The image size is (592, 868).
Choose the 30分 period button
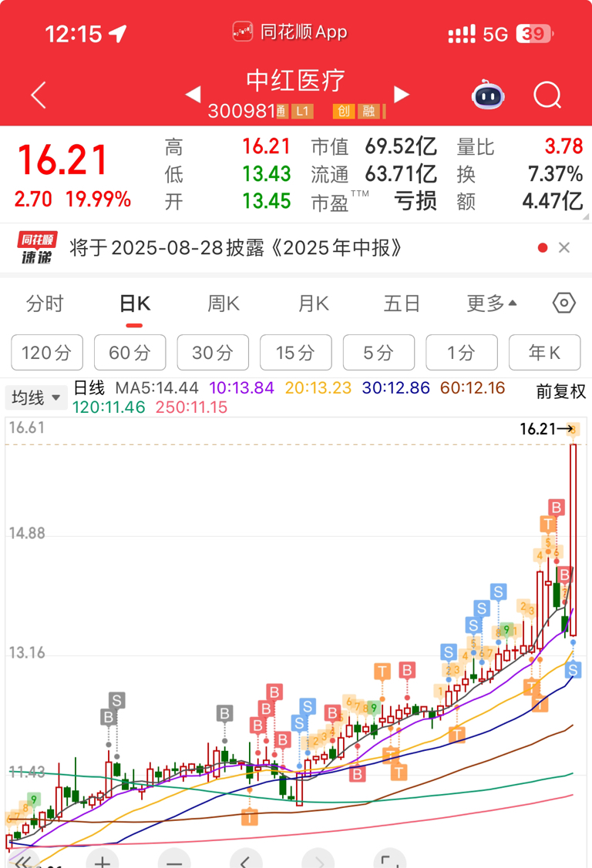pyautogui.click(x=214, y=352)
